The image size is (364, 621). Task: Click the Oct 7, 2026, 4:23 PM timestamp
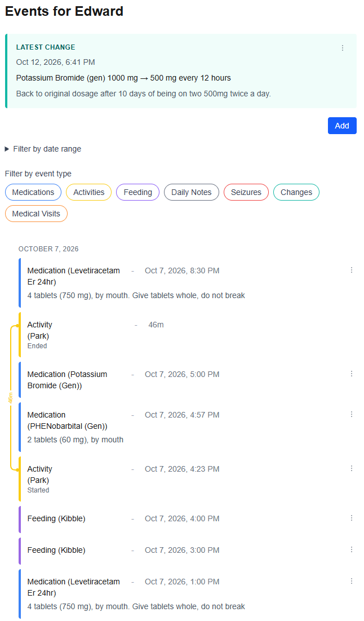182,469
